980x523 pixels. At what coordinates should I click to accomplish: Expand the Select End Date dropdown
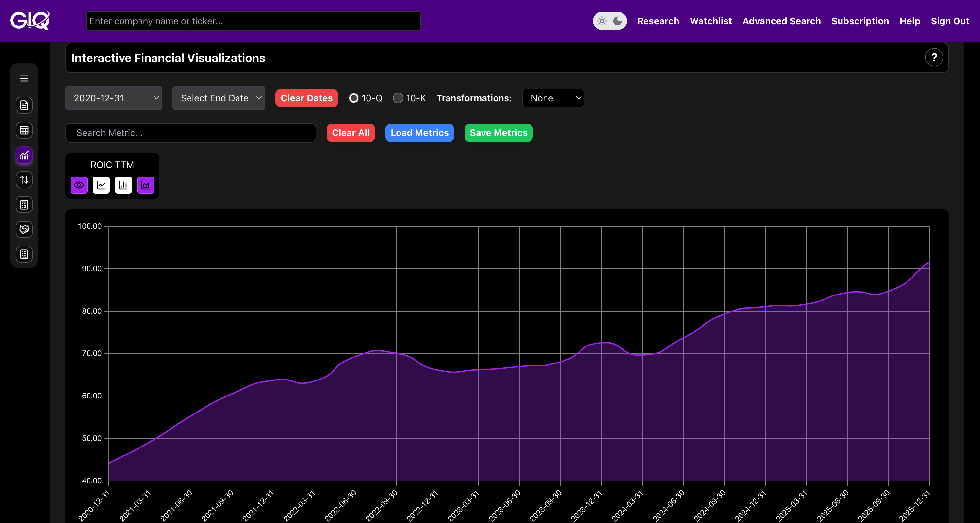218,98
